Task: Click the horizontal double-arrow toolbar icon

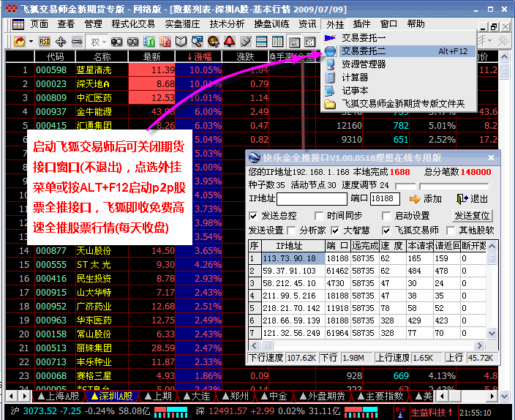Action: tap(77, 42)
